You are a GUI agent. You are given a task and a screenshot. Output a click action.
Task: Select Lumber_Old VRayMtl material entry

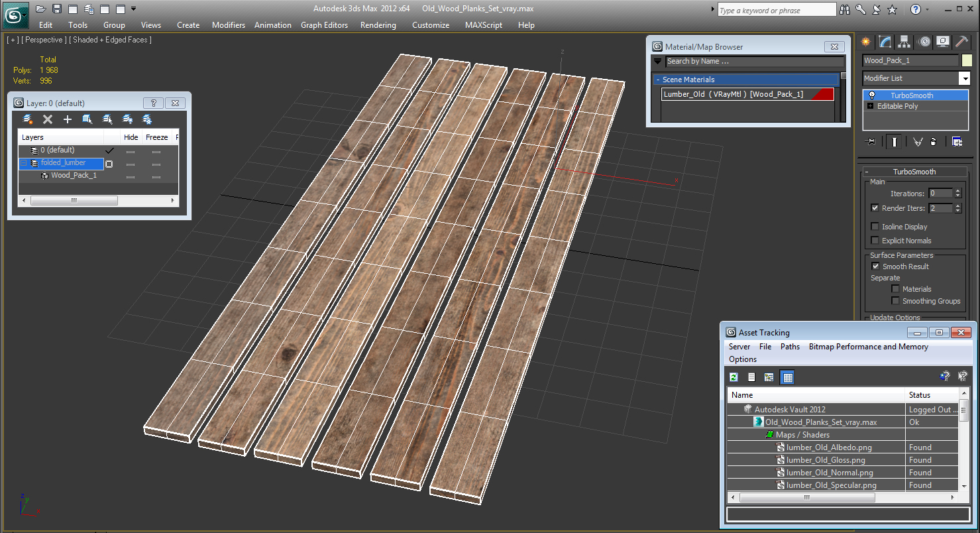pos(747,94)
